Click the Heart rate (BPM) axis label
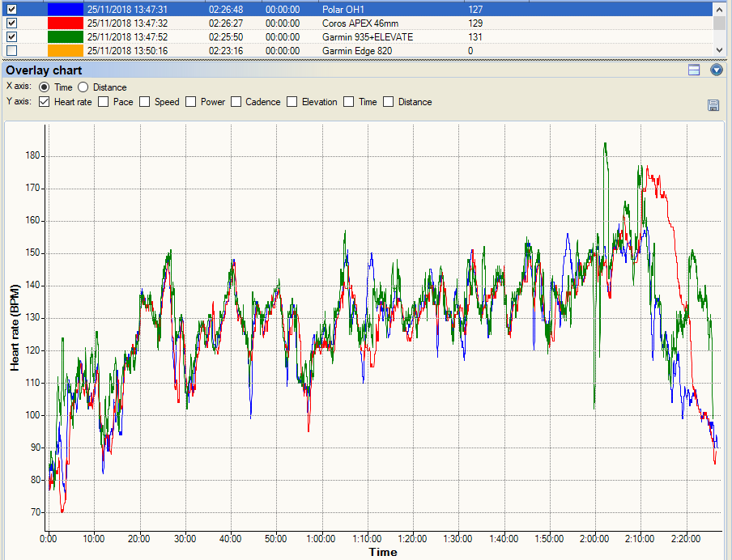Screen dimensions: 732x560 tap(15, 328)
